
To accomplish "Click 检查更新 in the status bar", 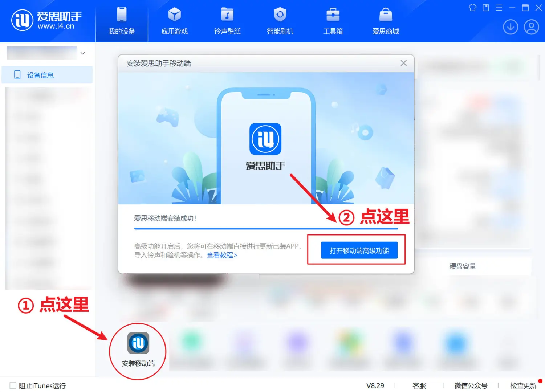I will click(523, 385).
